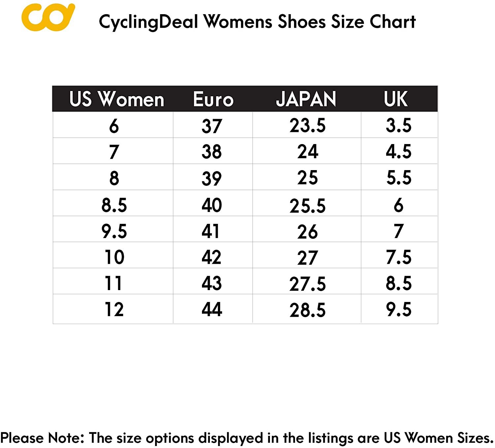Click US Women size 11 cell
This screenshot has width=495, height=448.
[113, 283]
